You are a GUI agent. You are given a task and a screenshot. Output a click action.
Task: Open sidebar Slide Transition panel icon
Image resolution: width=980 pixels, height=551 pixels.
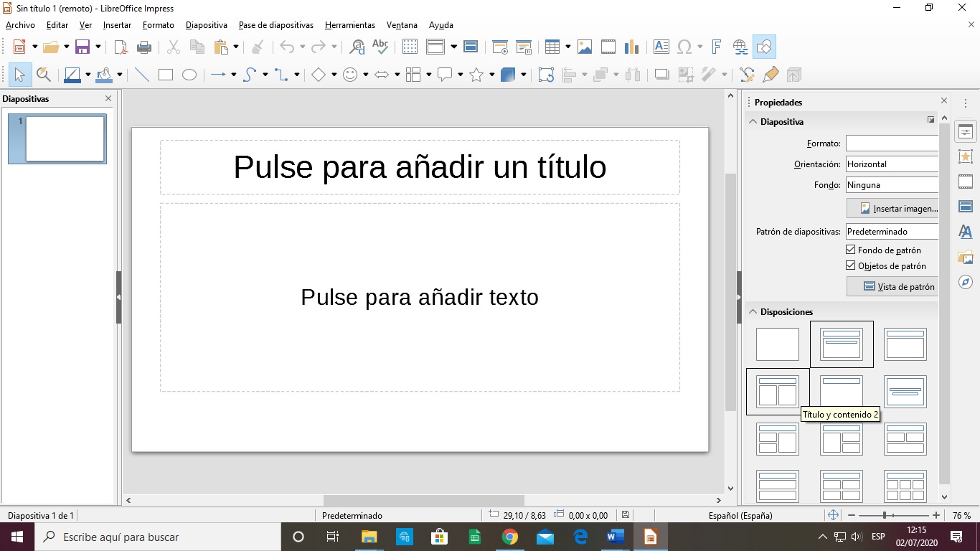[966, 182]
